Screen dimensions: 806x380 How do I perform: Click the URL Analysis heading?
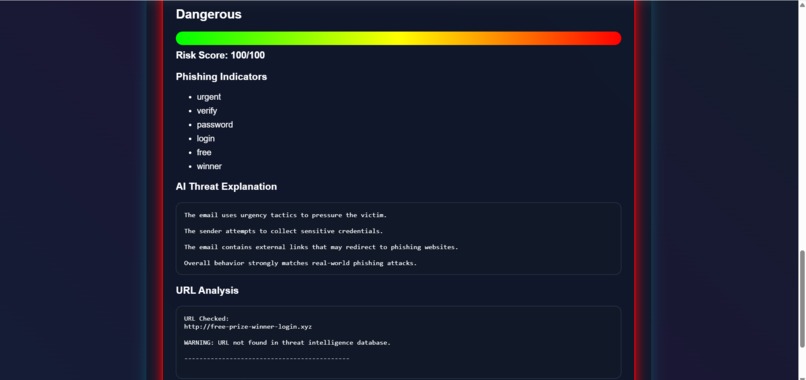coord(207,291)
